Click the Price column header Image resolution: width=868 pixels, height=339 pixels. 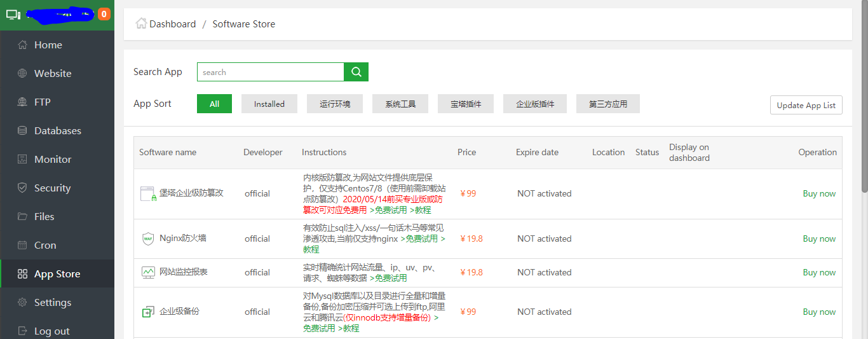[x=466, y=153]
